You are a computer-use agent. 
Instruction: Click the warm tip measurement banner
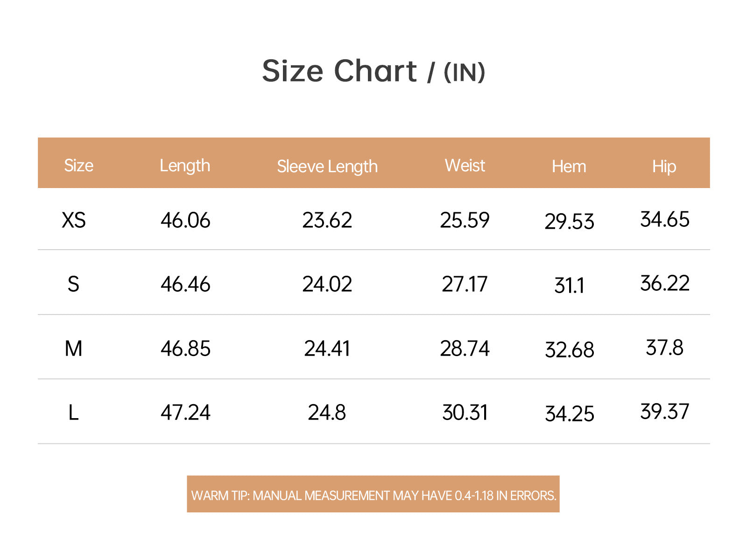coord(373,494)
